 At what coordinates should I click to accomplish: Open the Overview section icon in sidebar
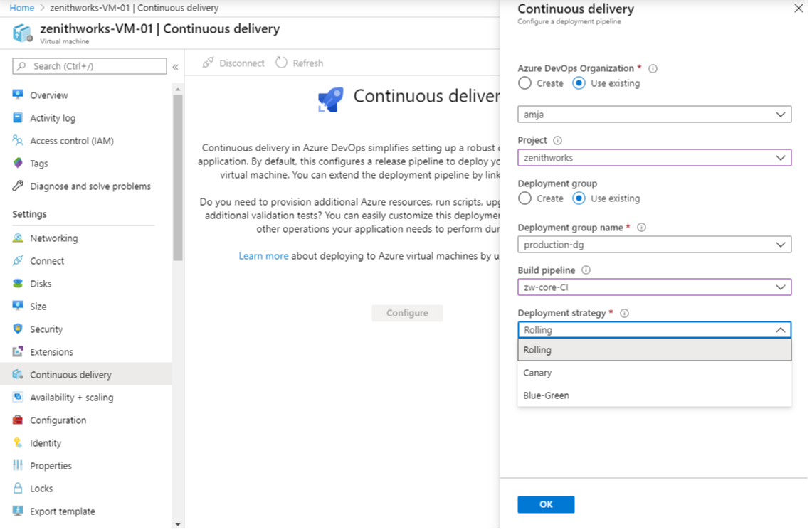point(17,95)
